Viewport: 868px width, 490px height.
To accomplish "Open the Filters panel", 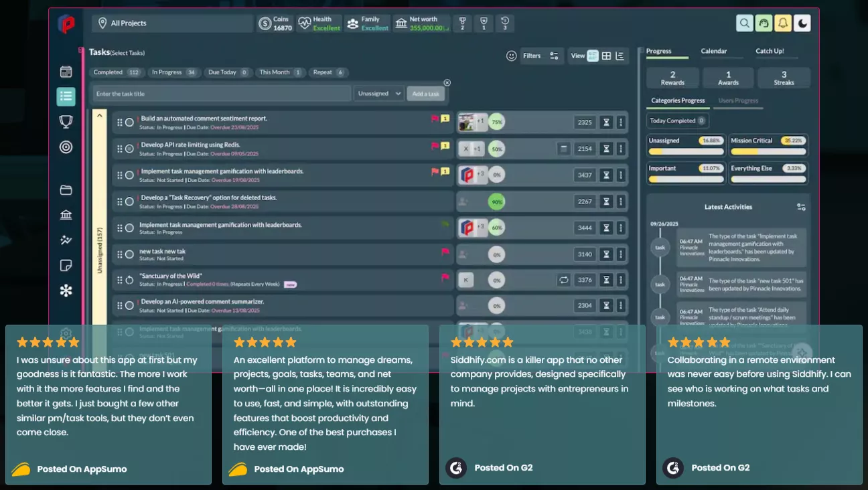I will pos(542,56).
